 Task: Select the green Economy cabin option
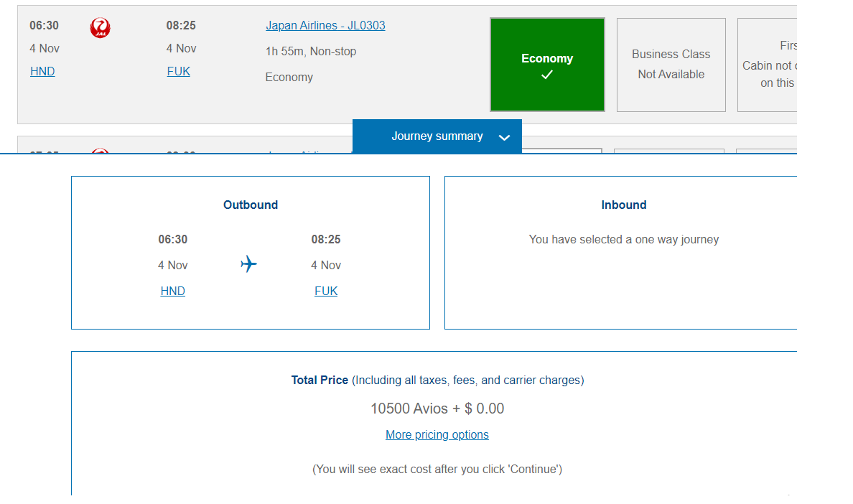[x=547, y=65]
